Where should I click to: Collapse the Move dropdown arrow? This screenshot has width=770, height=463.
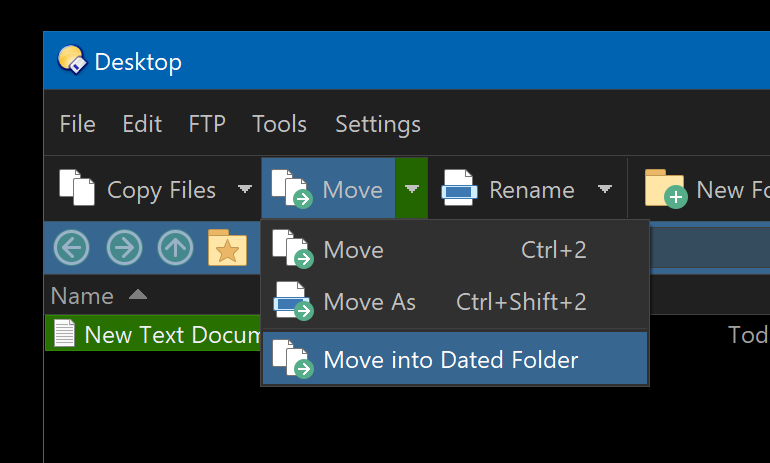pos(412,188)
